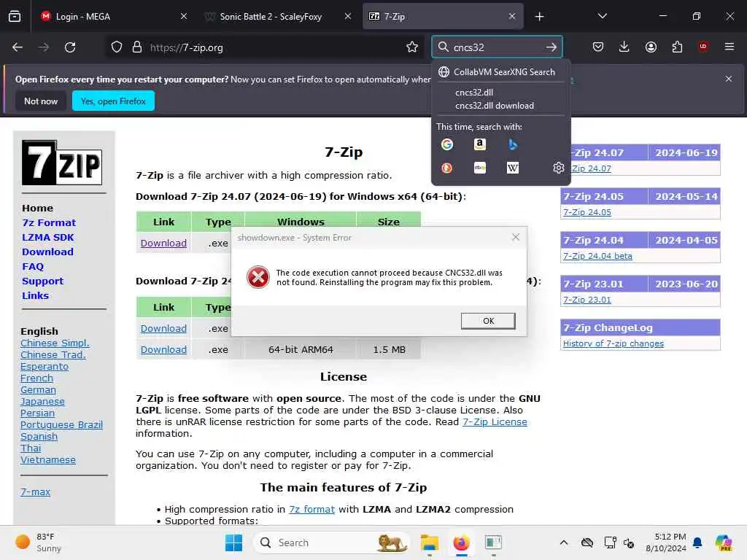747x560 pixels.
Task: Click the search box containing cncs32
Action: point(495,47)
